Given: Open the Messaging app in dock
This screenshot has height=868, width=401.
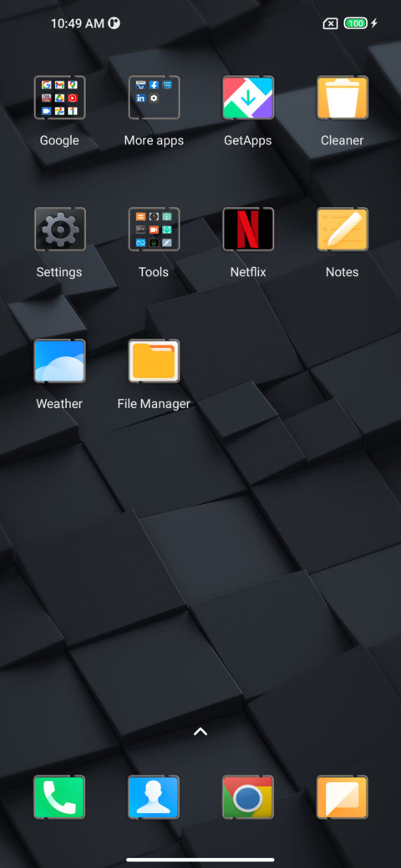Looking at the screenshot, I should click(x=343, y=797).
